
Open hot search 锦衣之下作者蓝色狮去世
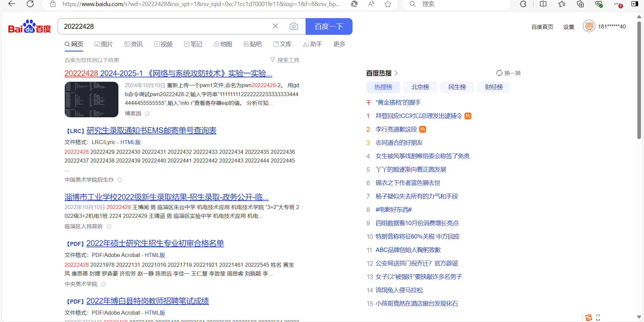click(x=408, y=183)
